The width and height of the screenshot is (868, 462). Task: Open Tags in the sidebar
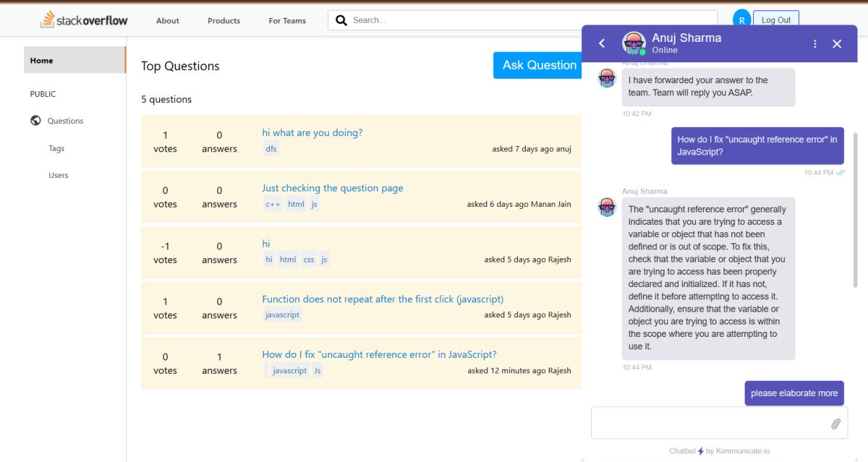[56, 148]
